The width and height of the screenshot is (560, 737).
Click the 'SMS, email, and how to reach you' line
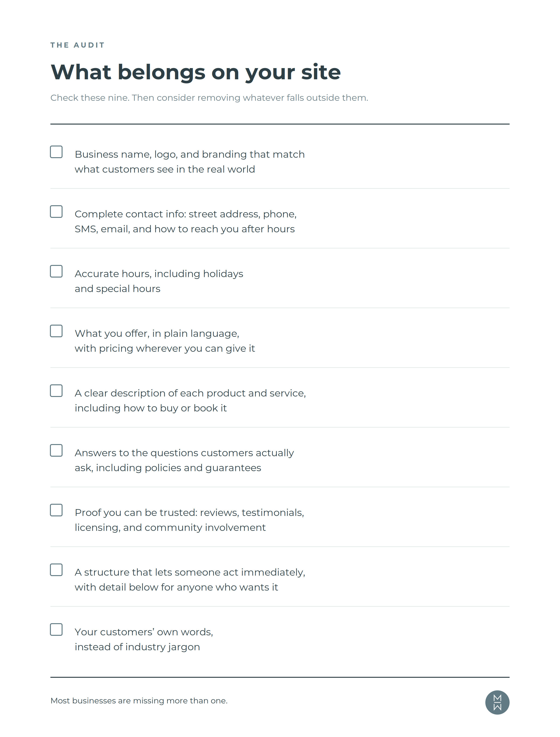[185, 229]
